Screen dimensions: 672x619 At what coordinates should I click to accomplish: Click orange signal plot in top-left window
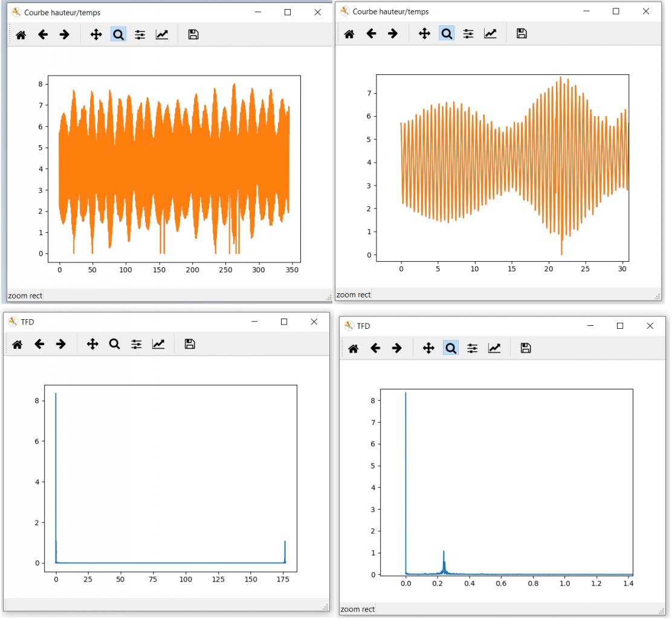coord(174,169)
